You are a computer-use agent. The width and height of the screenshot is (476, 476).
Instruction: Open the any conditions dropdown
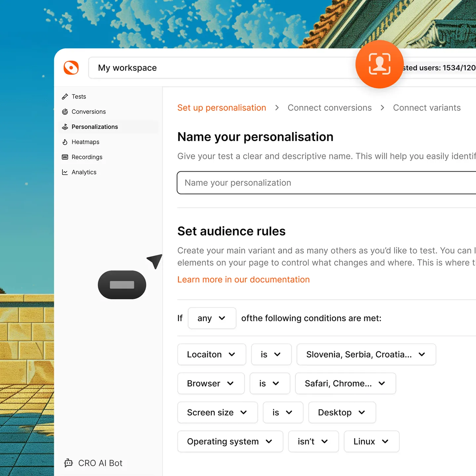coord(212,318)
